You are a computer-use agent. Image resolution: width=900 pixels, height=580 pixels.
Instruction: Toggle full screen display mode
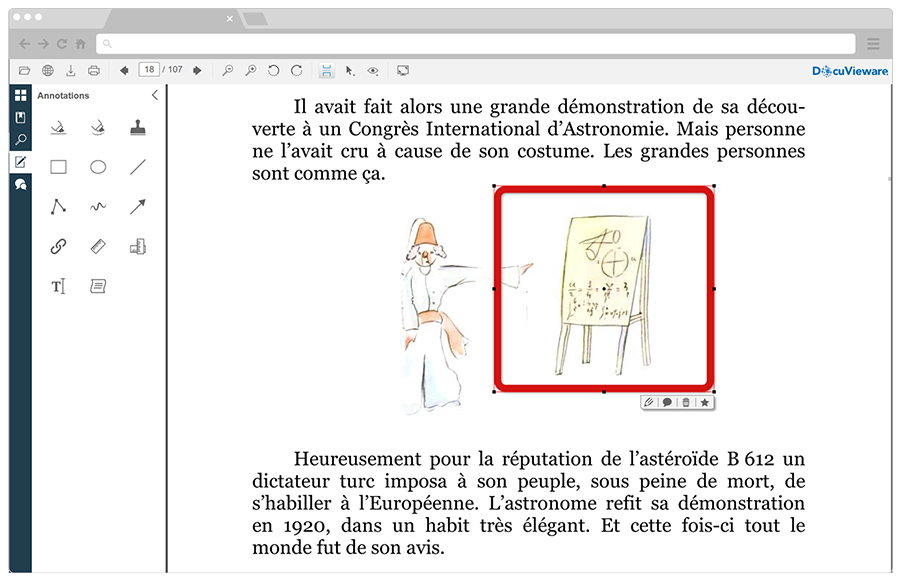click(403, 71)
